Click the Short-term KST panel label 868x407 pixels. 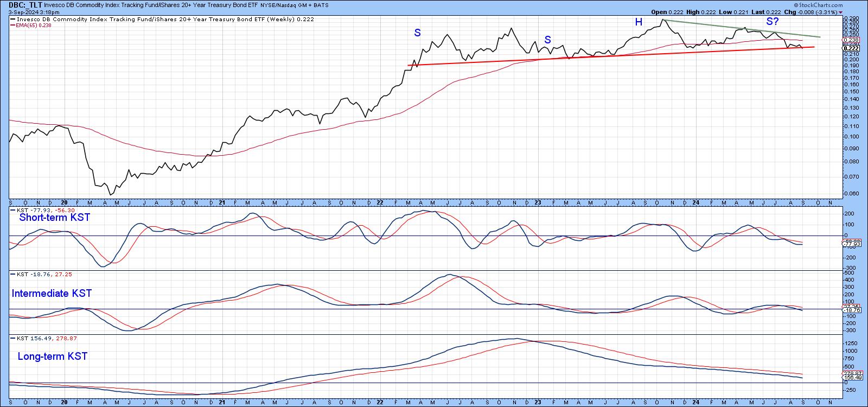tap(55, 218)
